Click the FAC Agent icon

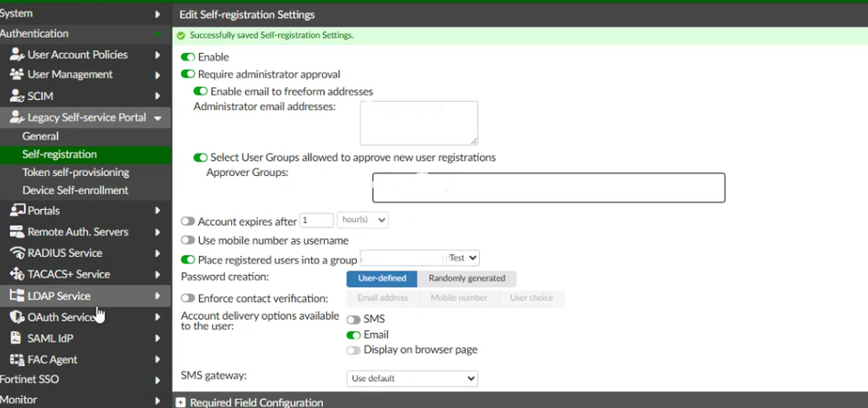point(17,359)
